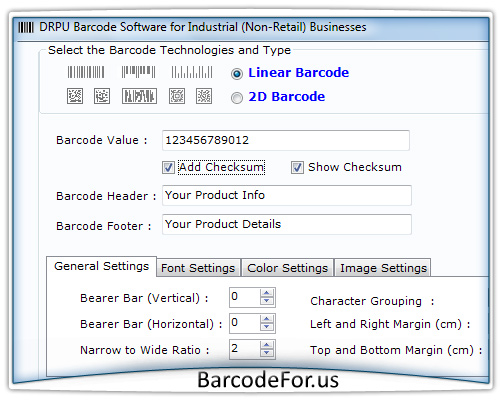Open the Color Settings tab
The width and height of the screenshot is (500, 400).
point(287,268)
